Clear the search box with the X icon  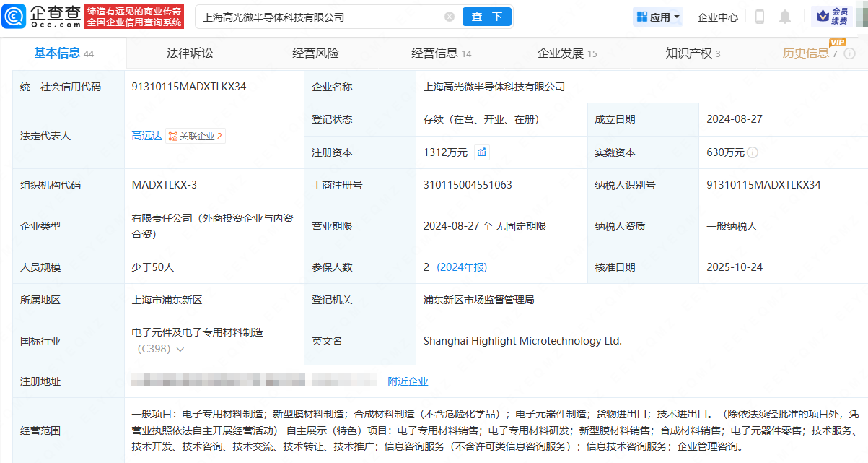pyautogui.click(x=450, y=17)
